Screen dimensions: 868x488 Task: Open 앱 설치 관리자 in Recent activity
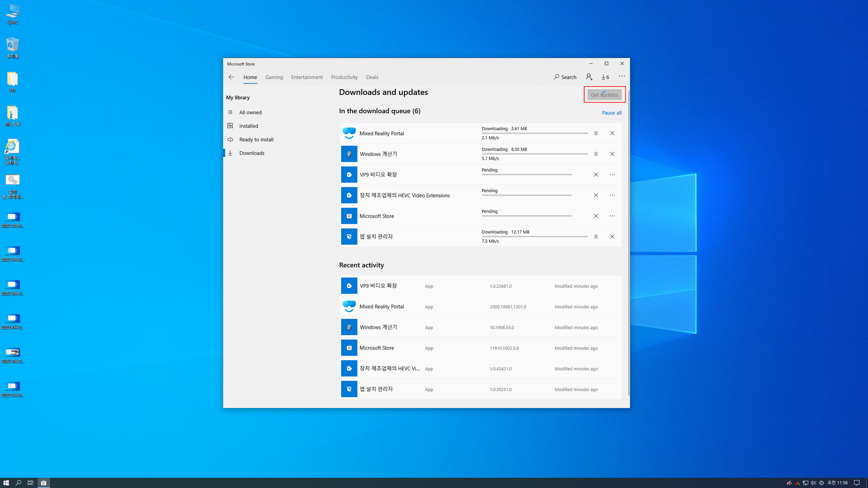(480, 389)
